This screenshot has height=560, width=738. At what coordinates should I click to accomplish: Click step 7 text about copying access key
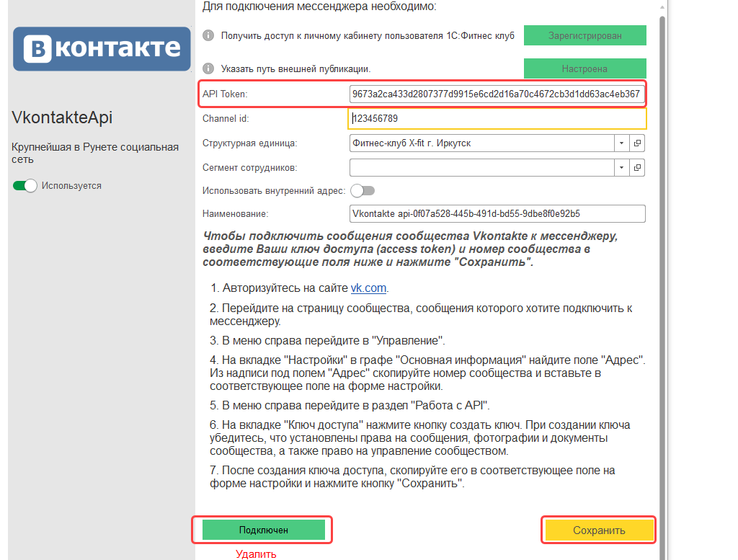[x=412, y=476]
